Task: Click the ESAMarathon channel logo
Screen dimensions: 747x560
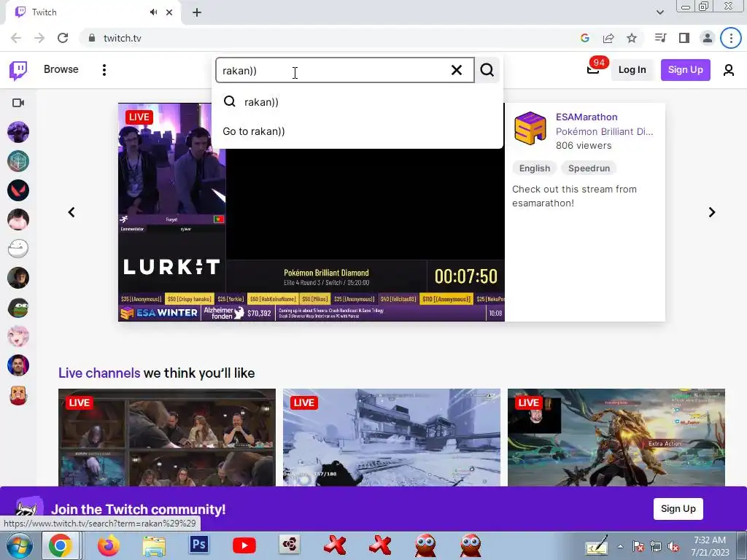Action: pyautogui.click(x=530, y=128)
